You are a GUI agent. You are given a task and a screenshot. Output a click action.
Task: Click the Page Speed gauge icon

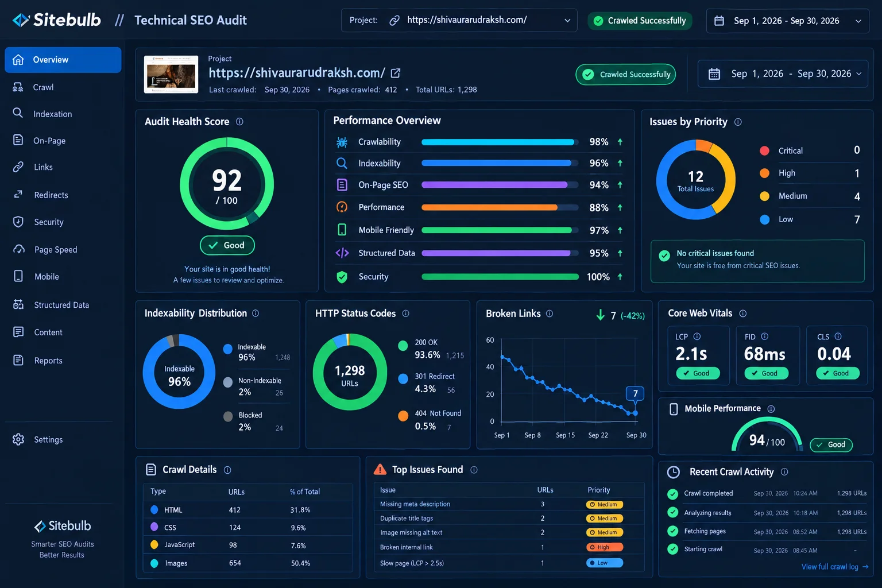click(19, 249)
